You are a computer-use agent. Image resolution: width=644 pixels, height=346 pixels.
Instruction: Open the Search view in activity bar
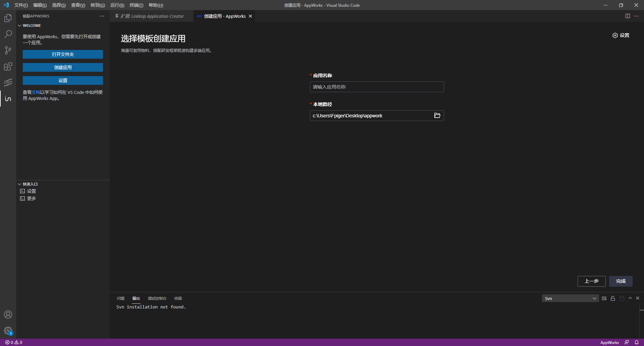tap(8, 34)
